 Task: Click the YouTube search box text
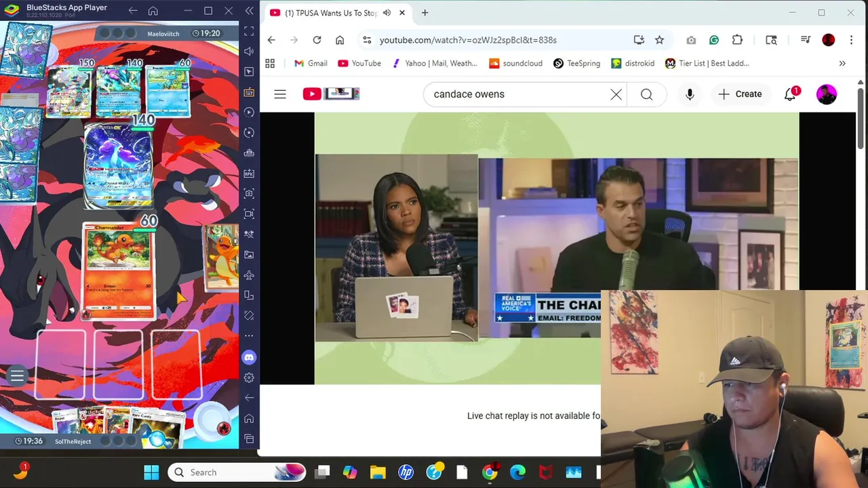469,94
